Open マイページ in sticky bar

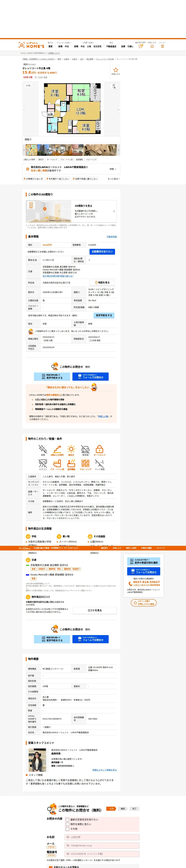click(x=160, y=548)
